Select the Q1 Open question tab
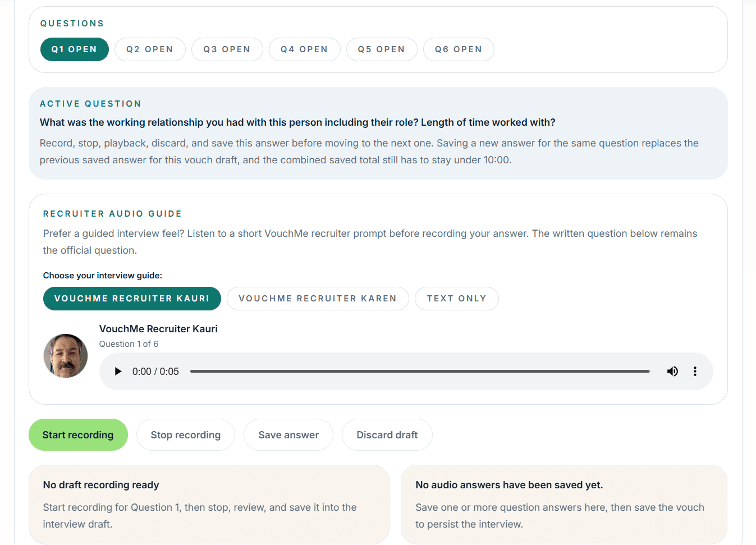The height and width of the screenshot is (545, 756). [x=74, y=49]
